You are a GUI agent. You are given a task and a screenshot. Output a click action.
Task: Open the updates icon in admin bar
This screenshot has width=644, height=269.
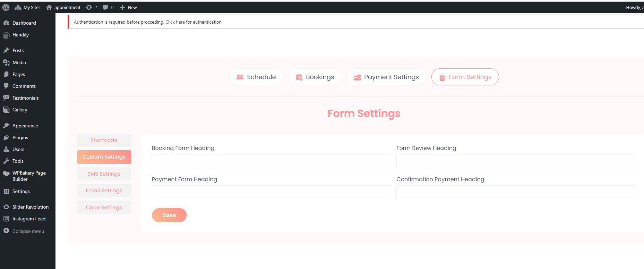coord(89,7)
